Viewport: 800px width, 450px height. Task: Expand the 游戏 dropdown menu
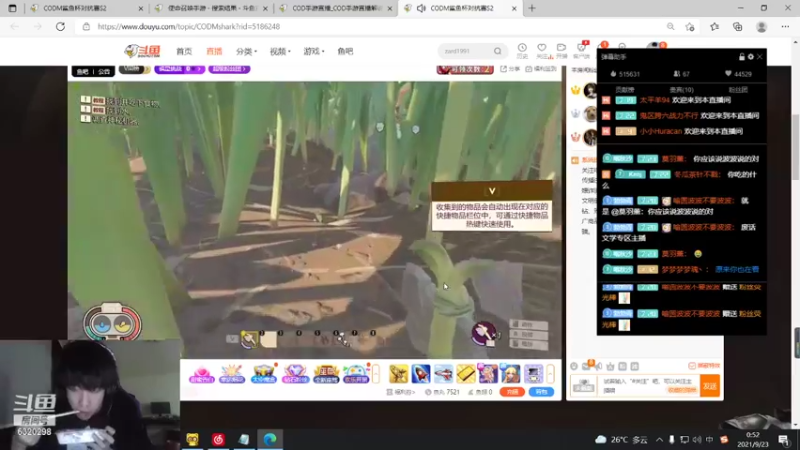[x=313, y=52]
